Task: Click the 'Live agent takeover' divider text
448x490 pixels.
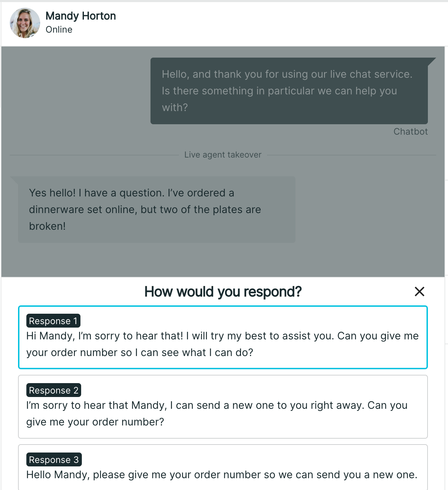Action: click(223, 155)
